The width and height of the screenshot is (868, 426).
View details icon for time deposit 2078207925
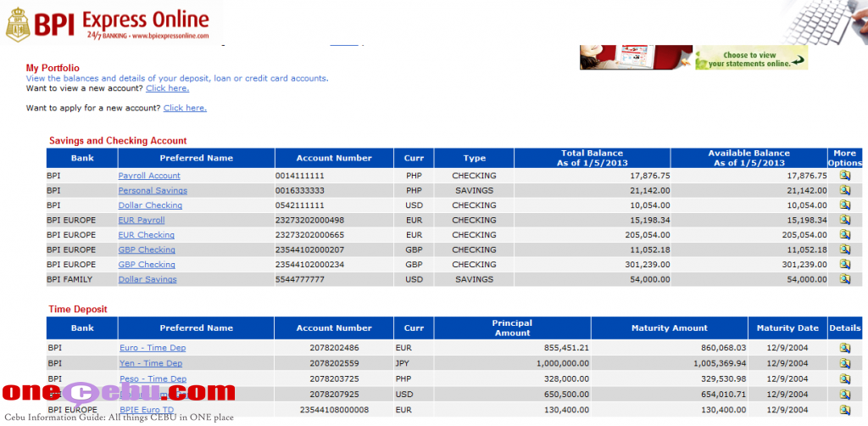[x=845, y=395]
